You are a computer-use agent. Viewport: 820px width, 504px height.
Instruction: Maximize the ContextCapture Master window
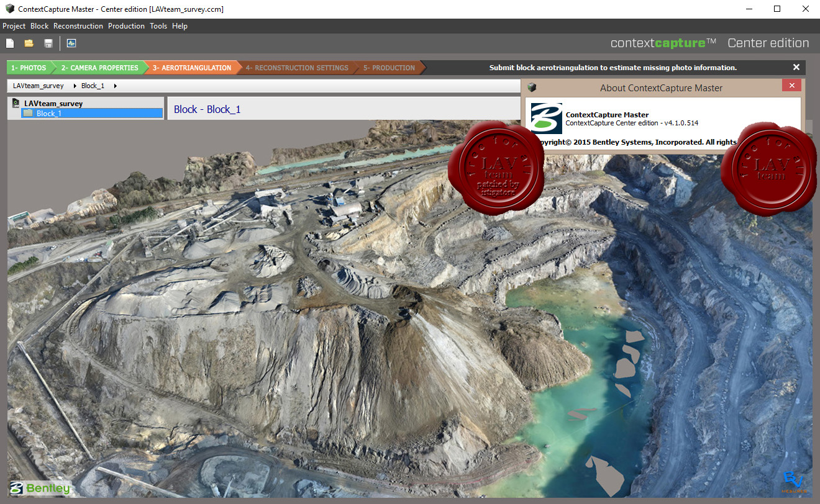point(777,9)
